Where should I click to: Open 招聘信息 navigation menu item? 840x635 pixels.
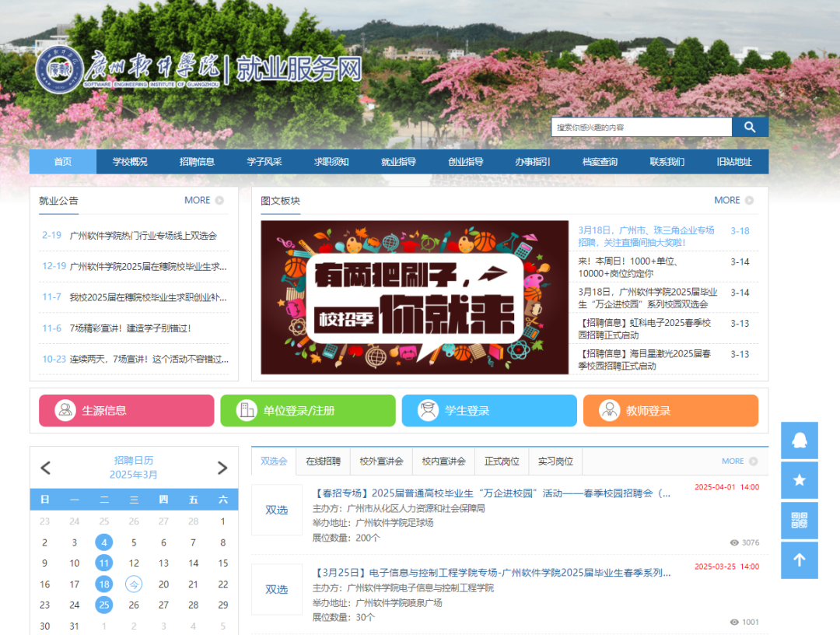(x=197, y=162)
